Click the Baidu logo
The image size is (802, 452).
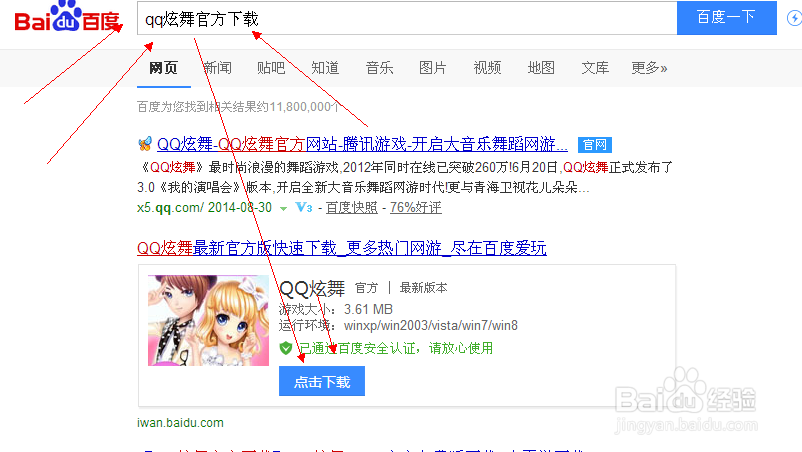(68, 17)
